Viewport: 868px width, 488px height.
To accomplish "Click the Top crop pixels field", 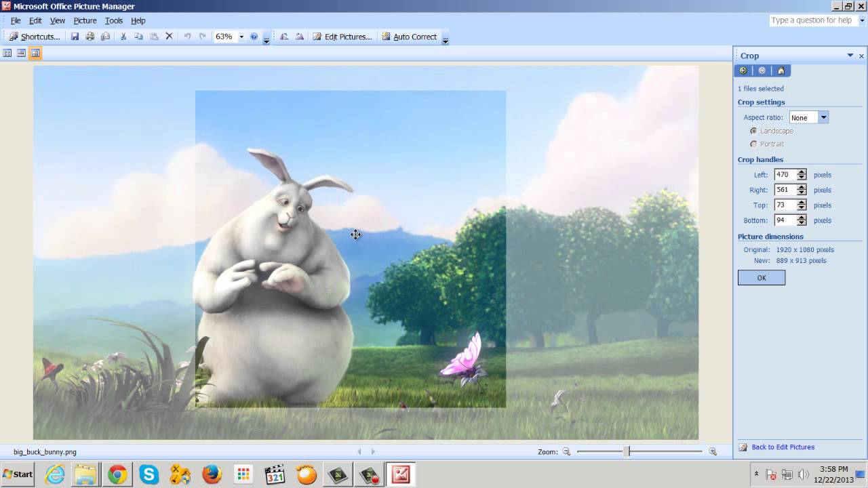I will tap(785, 205).
